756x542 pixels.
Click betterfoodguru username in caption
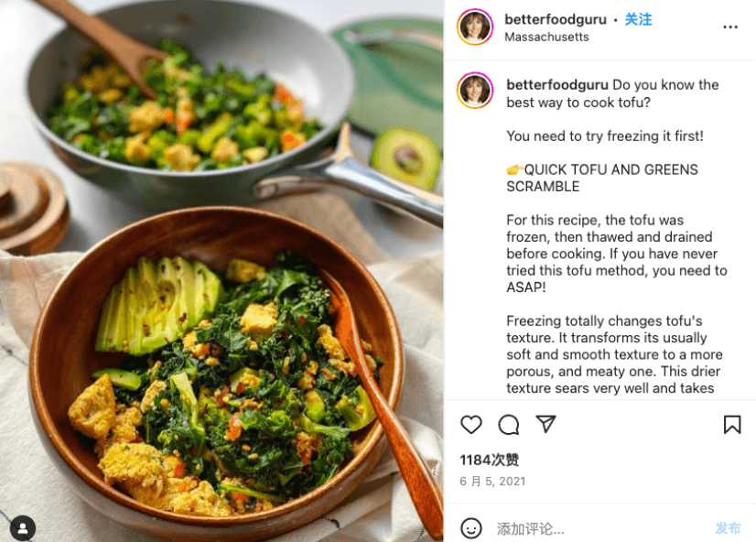[x=557, y=85]
